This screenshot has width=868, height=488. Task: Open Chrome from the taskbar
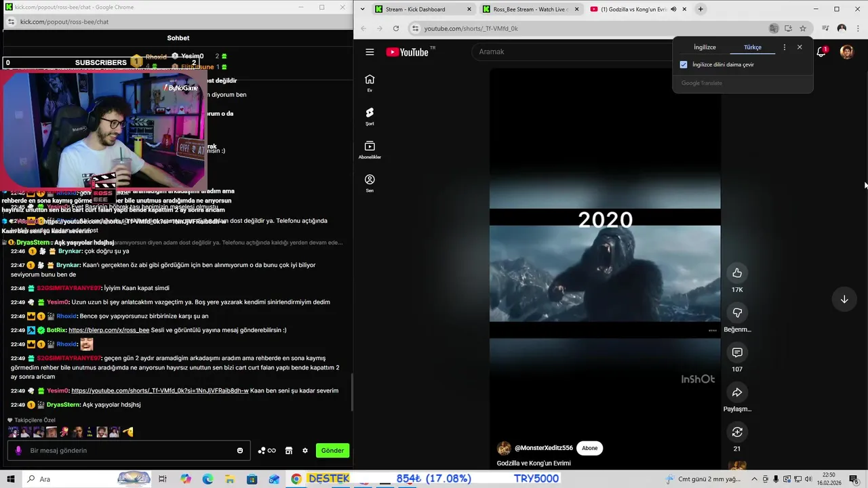(296, 479)
